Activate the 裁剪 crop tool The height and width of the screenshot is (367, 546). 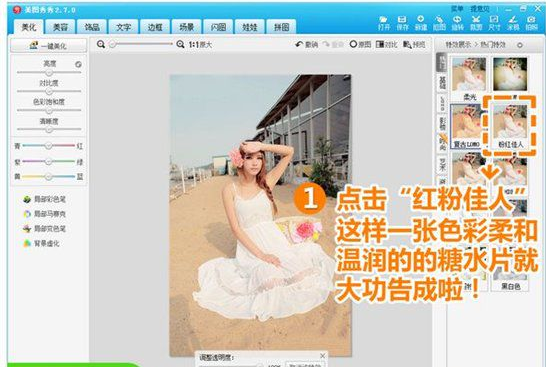coord(476,23)
